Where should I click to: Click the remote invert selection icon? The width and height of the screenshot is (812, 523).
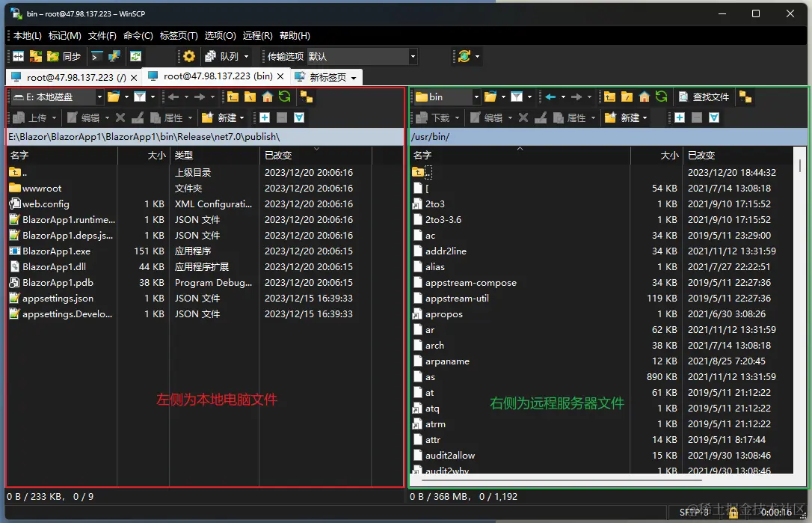click(x=714, y=117)
